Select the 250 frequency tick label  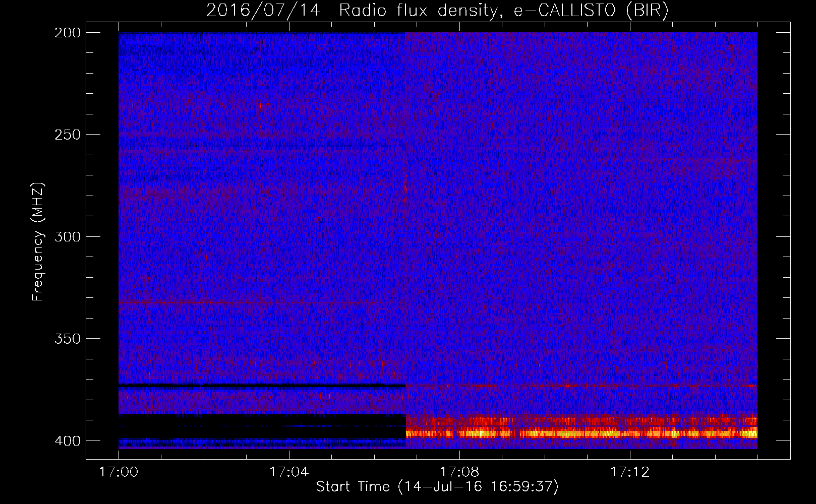click(x=68, y=135)
